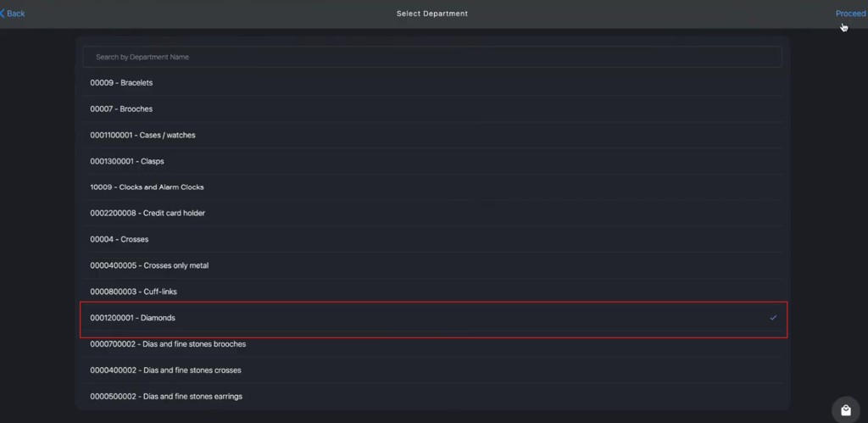
Task: Click the Back chevron arrow
Action: pyautogui.click(x=3, y=14)
